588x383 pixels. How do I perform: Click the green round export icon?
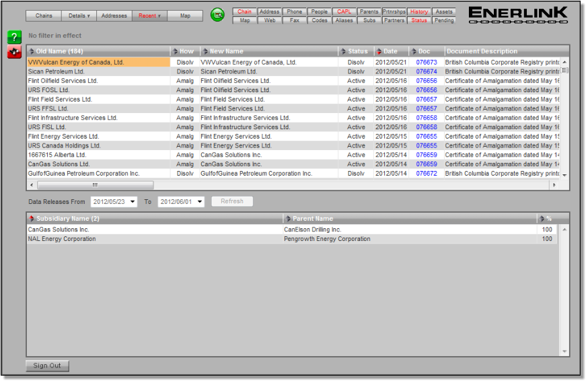click(x=217, y=15)
